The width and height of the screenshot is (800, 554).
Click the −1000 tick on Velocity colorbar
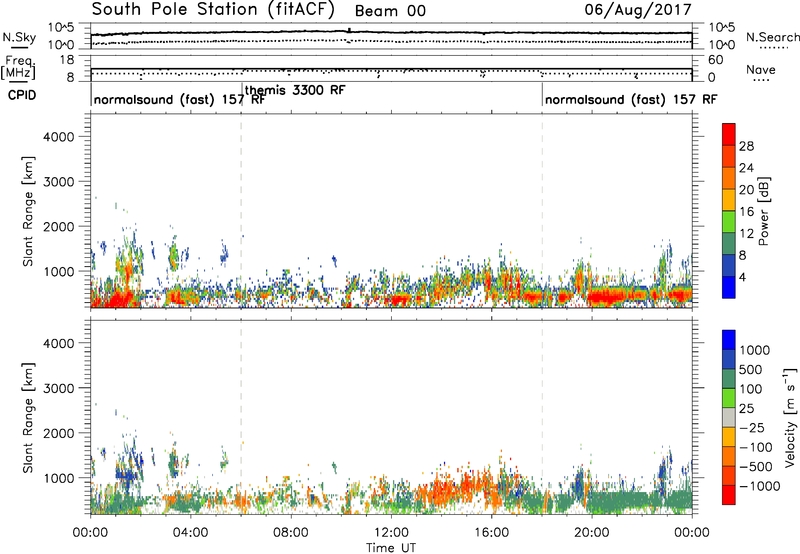(759, 486)
